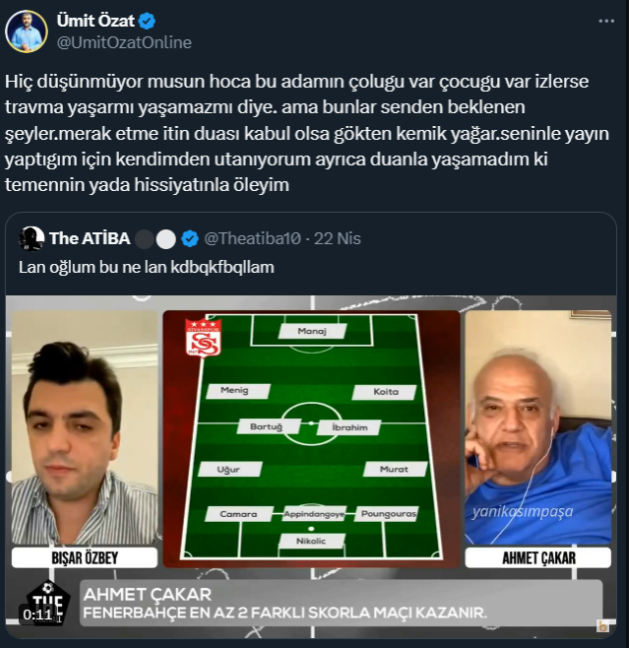
Task: Click the main tweet text body
Action: point(307,133)
